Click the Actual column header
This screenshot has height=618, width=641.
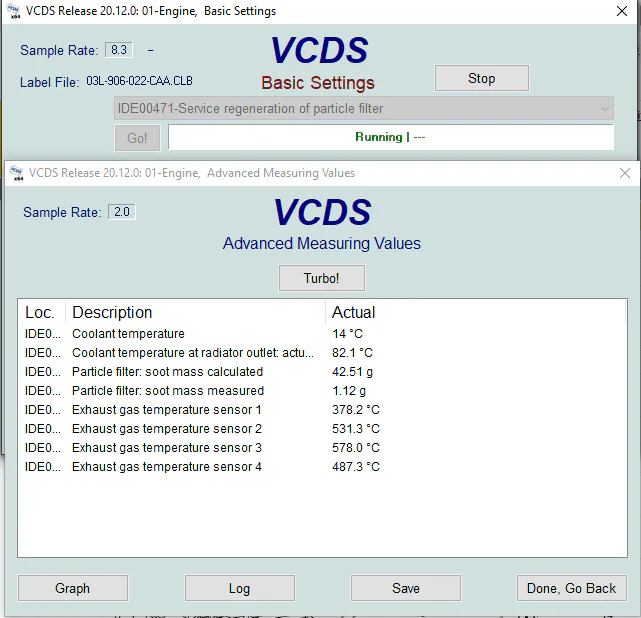(354, 313)
